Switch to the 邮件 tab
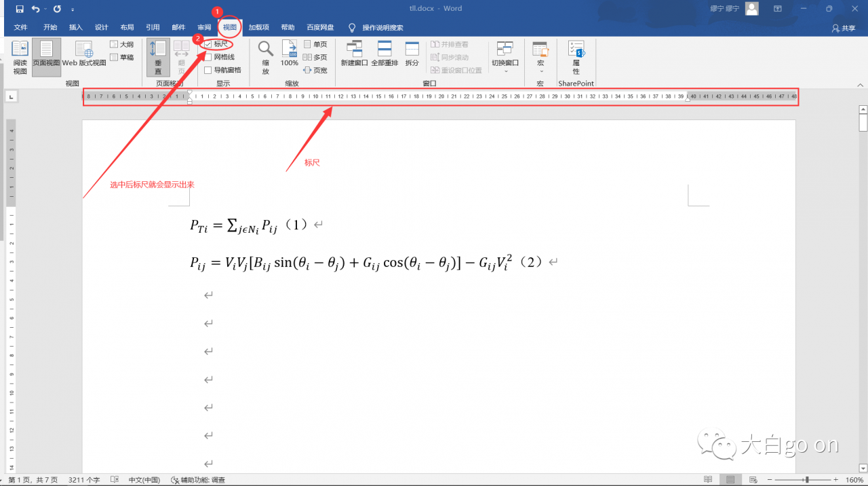The height and width of the screenshot is (486, 868). pos(179,28)
